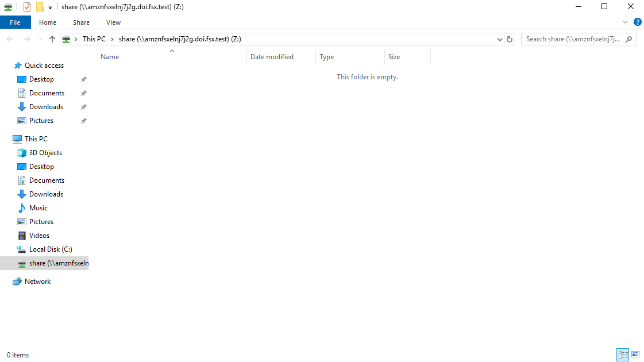Viewport: 644px width, 362px height.
Task: Click the Properties quick access toolbar icon
Action: point(27,7)
